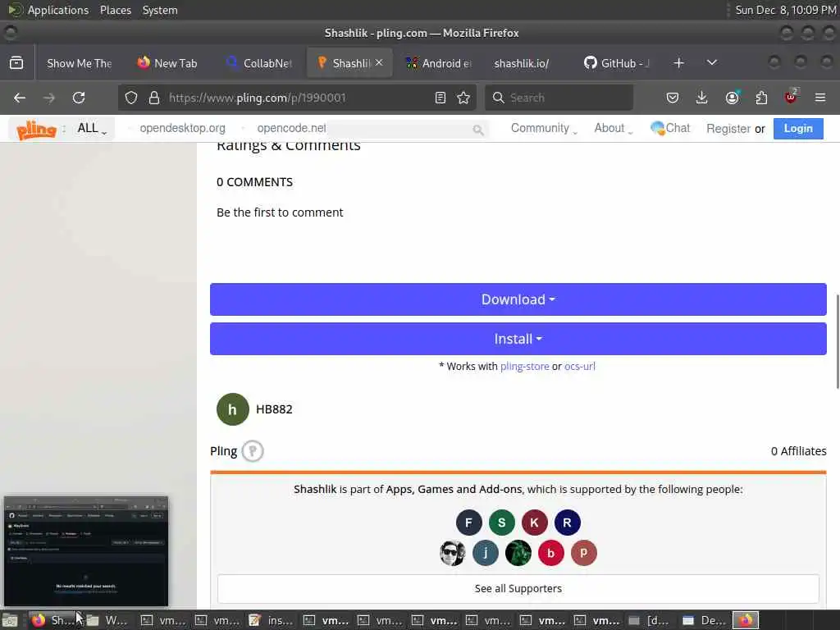Switch to the CollabNet tab
Screen dimensions: 840x630
coord(260,63)
